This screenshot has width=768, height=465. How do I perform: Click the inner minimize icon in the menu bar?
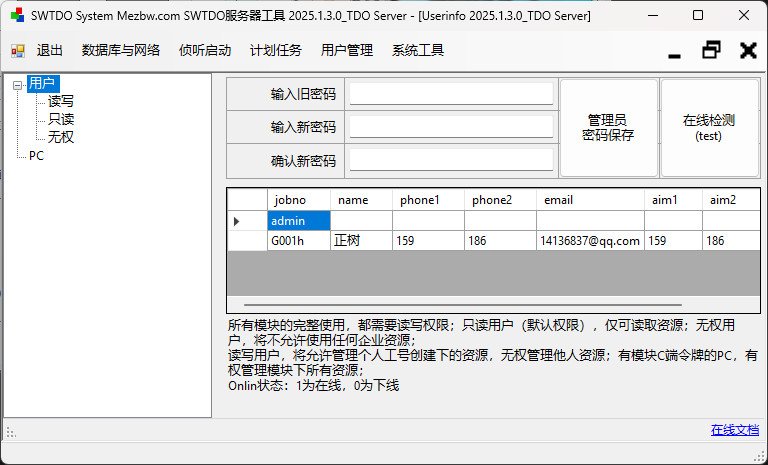click(x=675, y=51)
